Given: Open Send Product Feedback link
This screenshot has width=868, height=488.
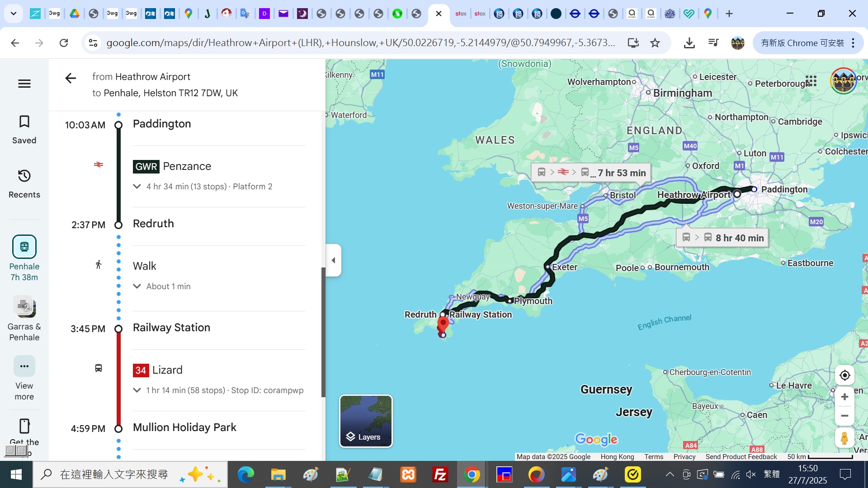Looking at the screenshot, I should pyautogui.click(x=741, y=457).
